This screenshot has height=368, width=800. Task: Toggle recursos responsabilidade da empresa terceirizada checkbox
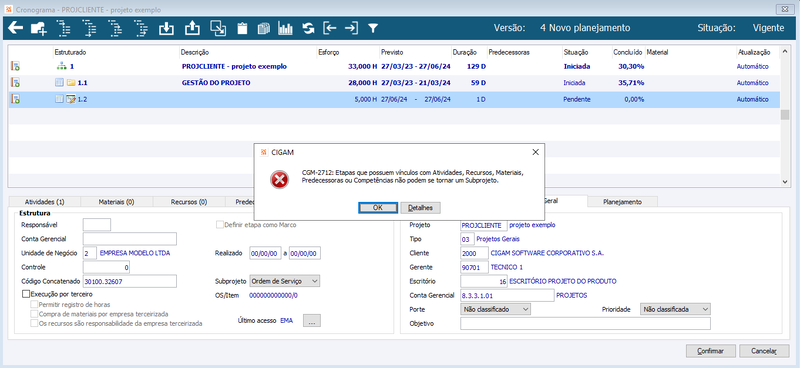34,323
